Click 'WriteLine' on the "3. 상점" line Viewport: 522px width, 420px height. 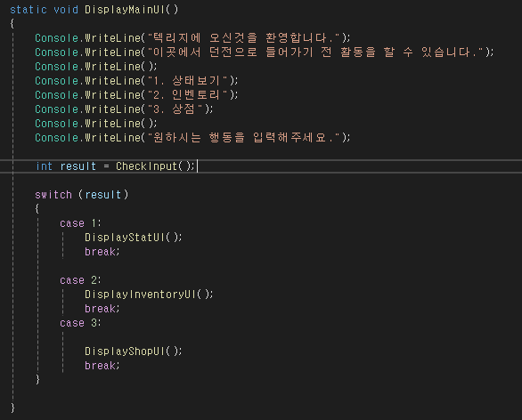click(x=112, y=109)
